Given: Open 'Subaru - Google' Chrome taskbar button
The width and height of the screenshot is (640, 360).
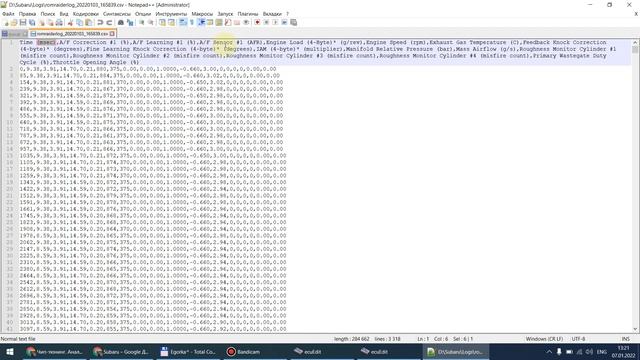Looking at the screenshot, I should point(122,351).
